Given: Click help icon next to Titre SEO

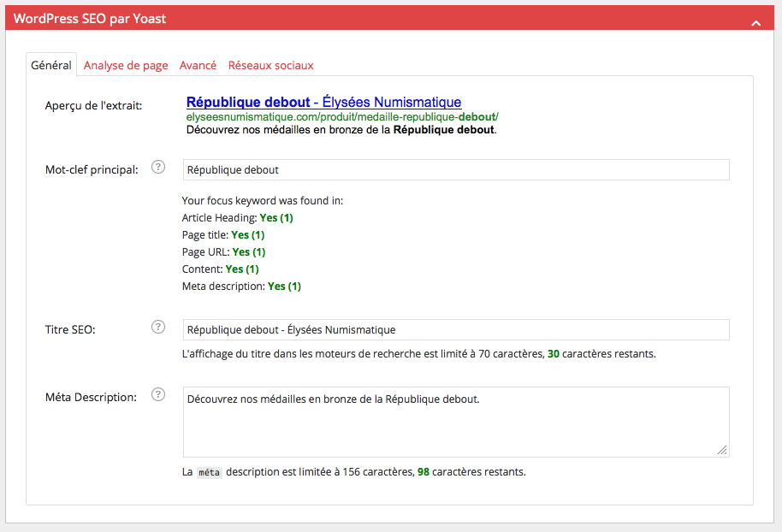Looking at the screenshot, I should [x=158, y=327].
